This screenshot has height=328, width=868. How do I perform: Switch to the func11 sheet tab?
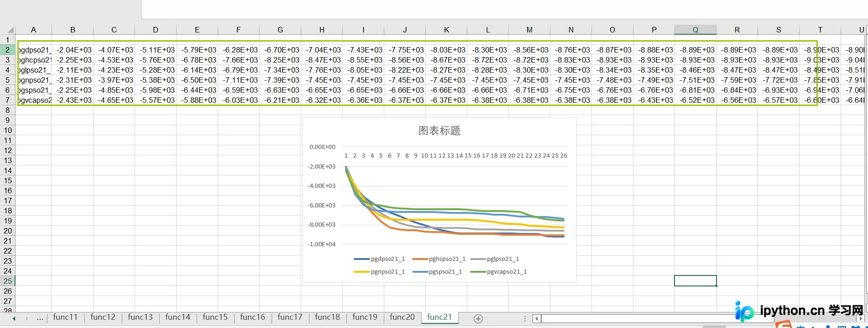(x=65, y=317)
